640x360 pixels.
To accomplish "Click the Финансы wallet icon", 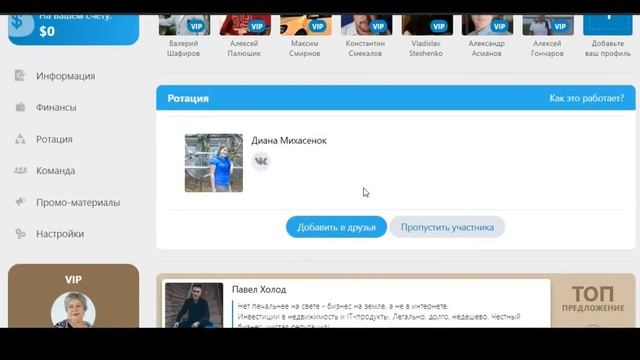I will click(20, 107).
